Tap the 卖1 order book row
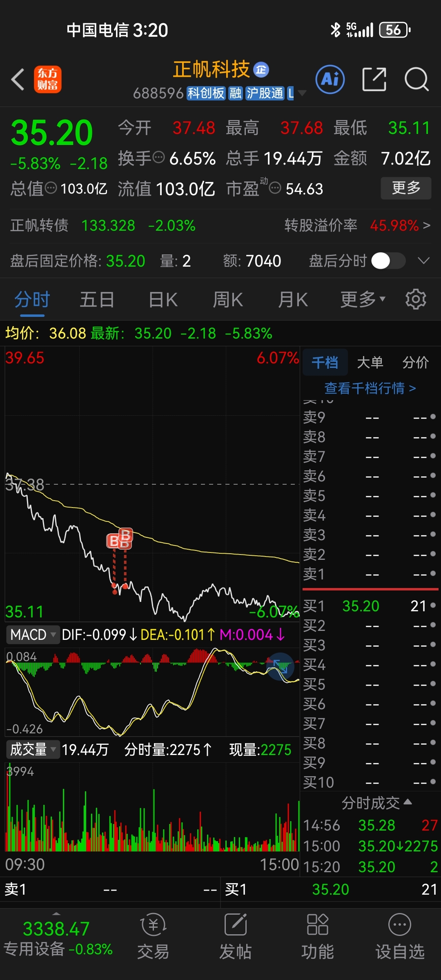Viewport: 441px width, 980px height. [x=370, y=574]
